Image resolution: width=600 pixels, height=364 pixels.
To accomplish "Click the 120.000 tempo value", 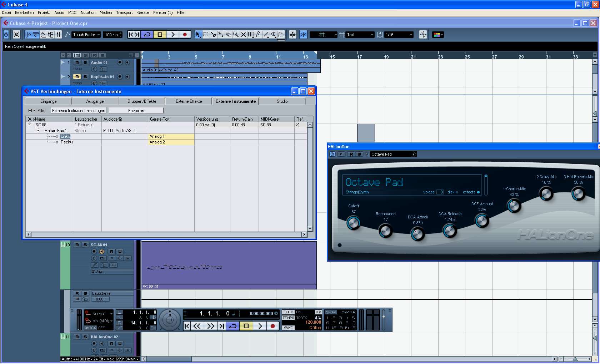I will point(313,322).
